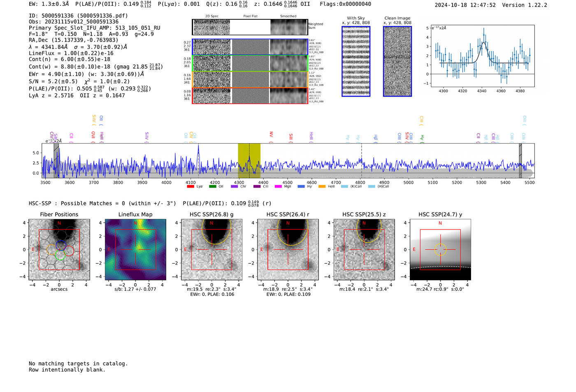576x392 pixels.
Task: Click the 'Row intentionally blank.' text
Action: click(x=67, y=370)
